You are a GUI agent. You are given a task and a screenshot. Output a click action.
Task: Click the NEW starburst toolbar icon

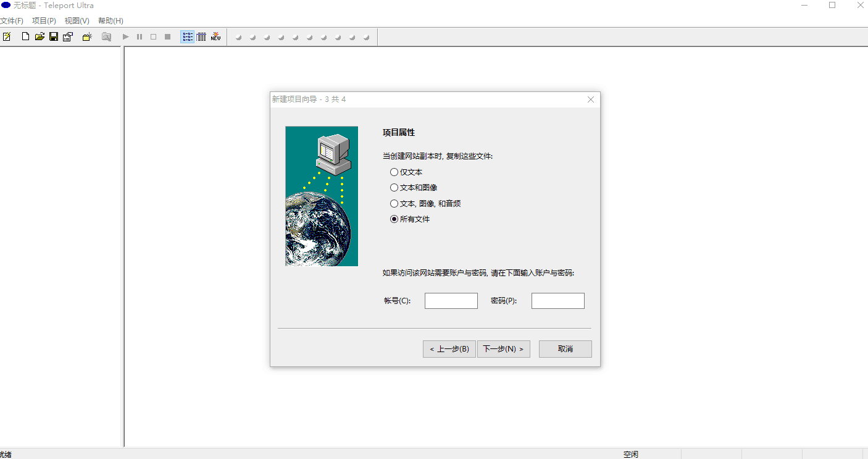click(215, 36)
